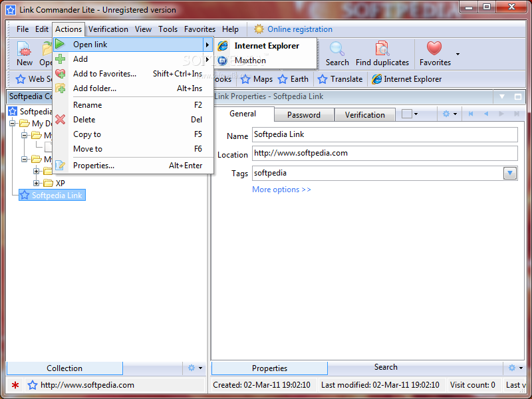Open the Help menu

230,29
